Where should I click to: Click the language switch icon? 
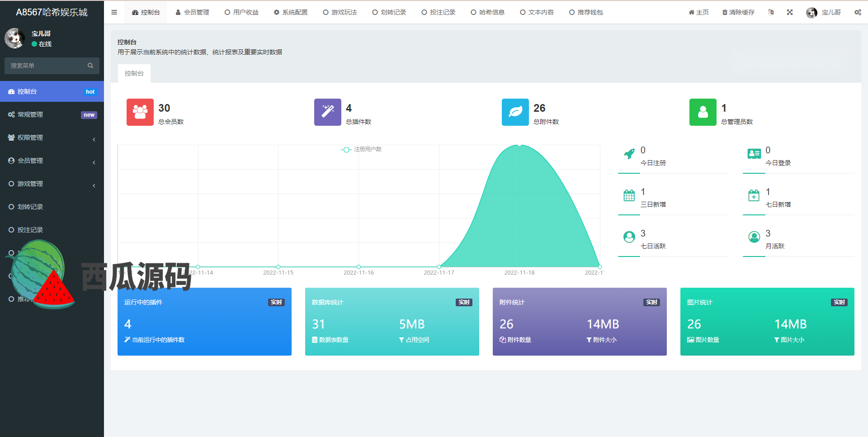pos(771,12)
